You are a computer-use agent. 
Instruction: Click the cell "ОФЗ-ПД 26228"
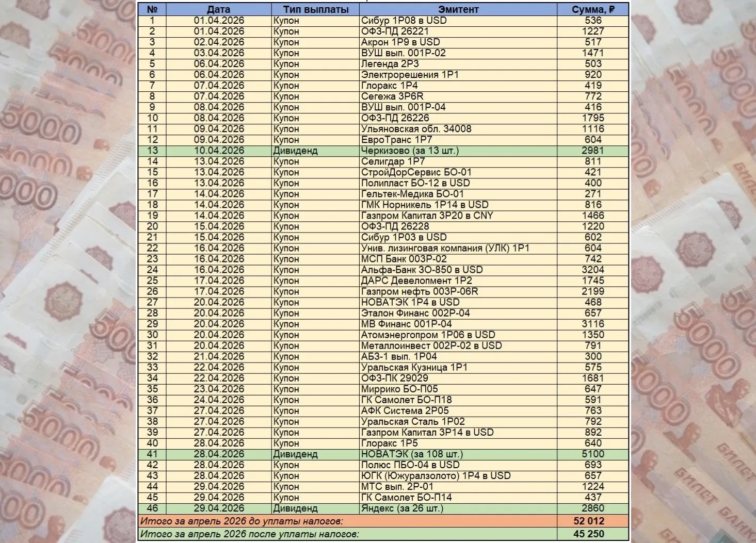coord(458,226)
